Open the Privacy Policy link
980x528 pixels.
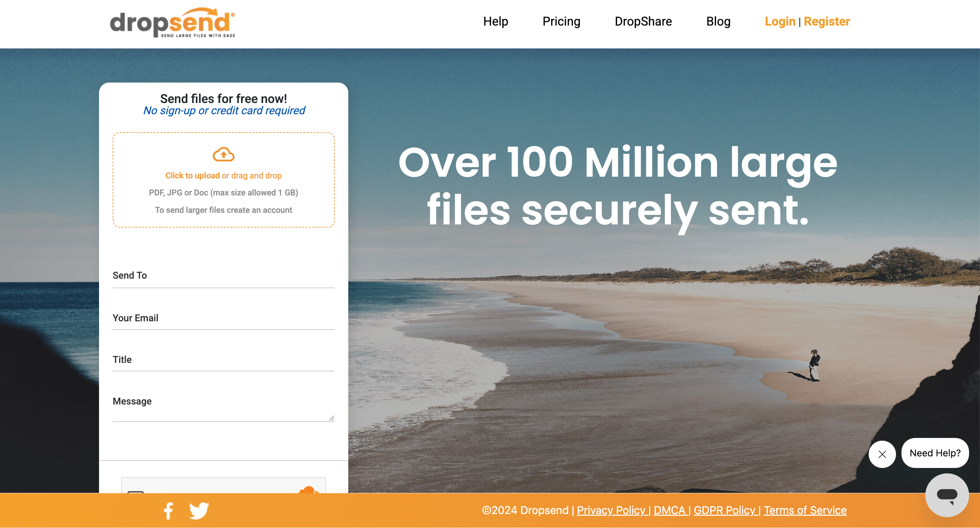[611, 511]
